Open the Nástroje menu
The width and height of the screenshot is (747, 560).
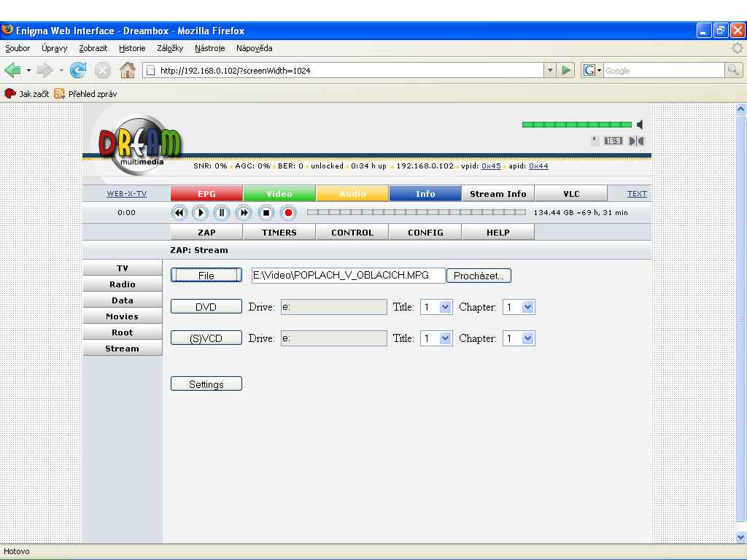click(x=209, y=48)
